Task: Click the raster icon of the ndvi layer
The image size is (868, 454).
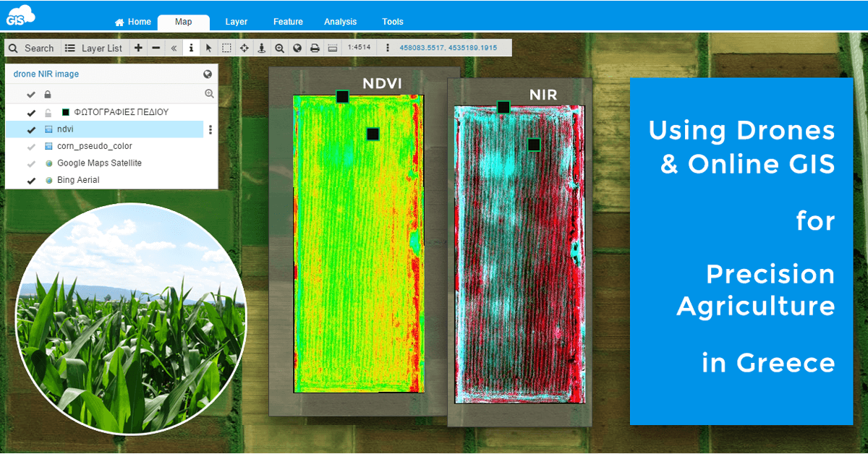Action: tap(48, 129)
